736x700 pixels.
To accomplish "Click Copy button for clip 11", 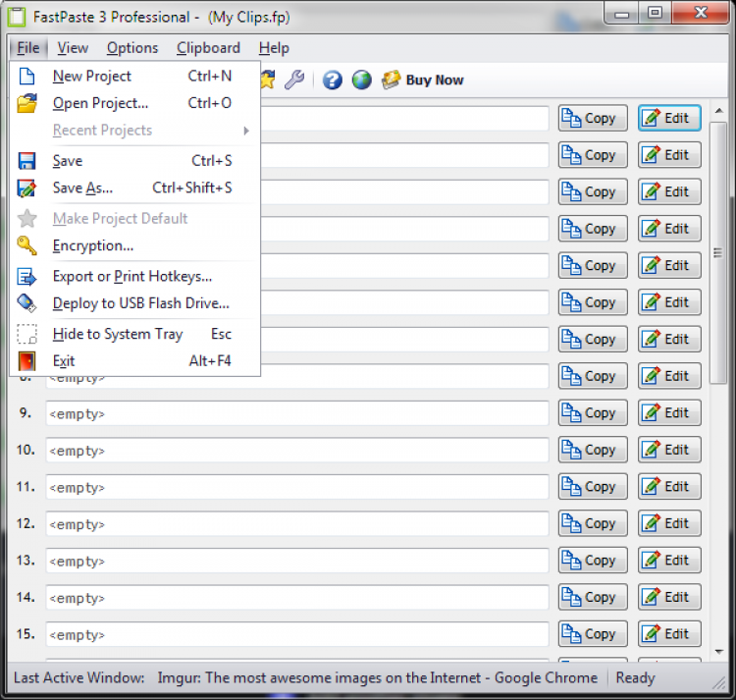I will [593, 486].
